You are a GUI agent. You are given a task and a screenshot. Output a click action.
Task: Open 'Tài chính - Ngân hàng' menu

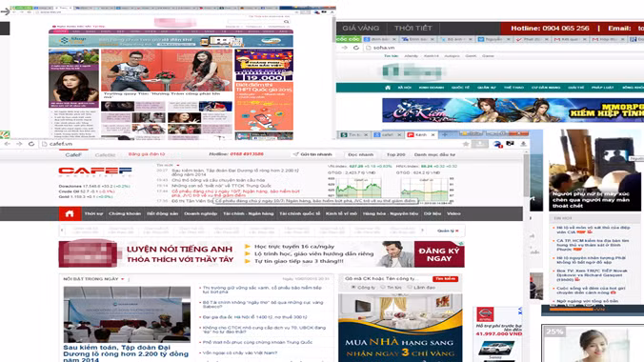248,213
